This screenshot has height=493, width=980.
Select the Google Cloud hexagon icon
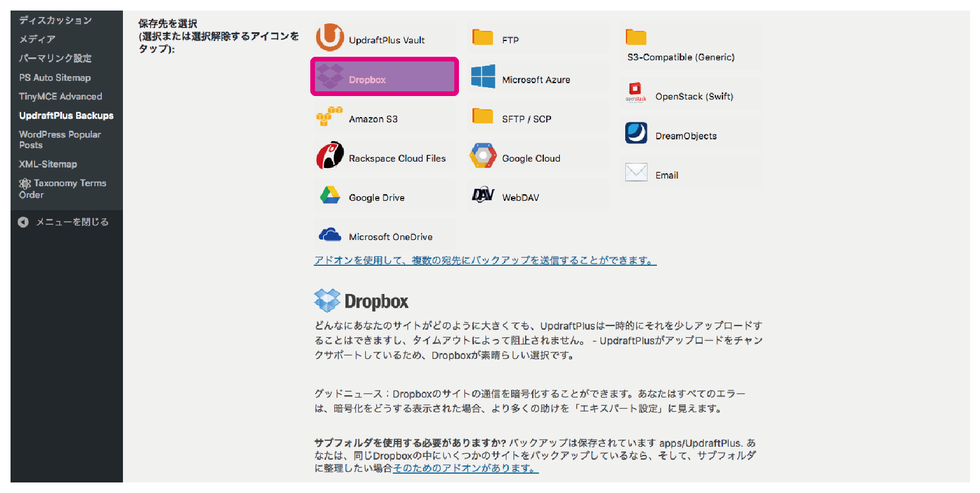(x=483, y=156)
